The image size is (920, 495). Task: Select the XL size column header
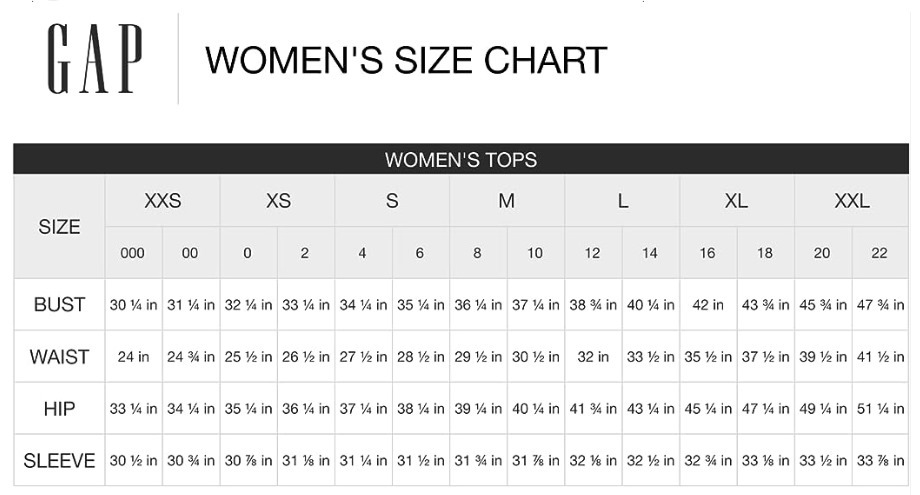[x=736, y=201]
